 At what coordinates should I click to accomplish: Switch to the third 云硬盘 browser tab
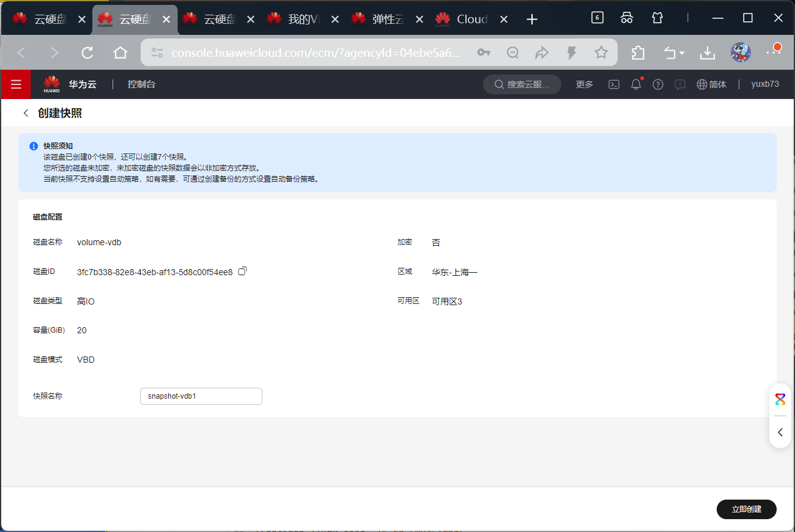point(219,19)
